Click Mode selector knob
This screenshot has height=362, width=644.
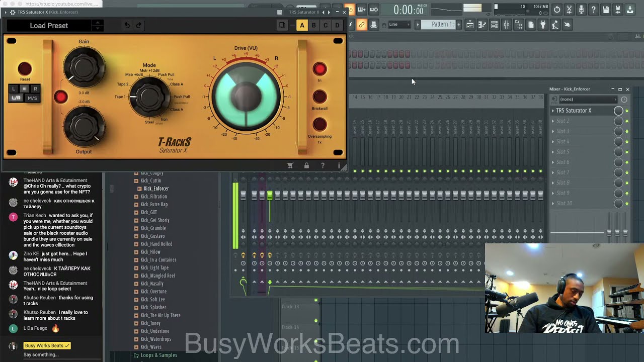pos(149,97)
